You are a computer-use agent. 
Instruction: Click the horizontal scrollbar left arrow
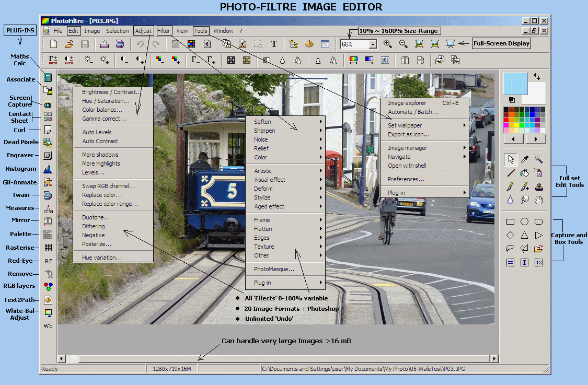click(62, 359)
